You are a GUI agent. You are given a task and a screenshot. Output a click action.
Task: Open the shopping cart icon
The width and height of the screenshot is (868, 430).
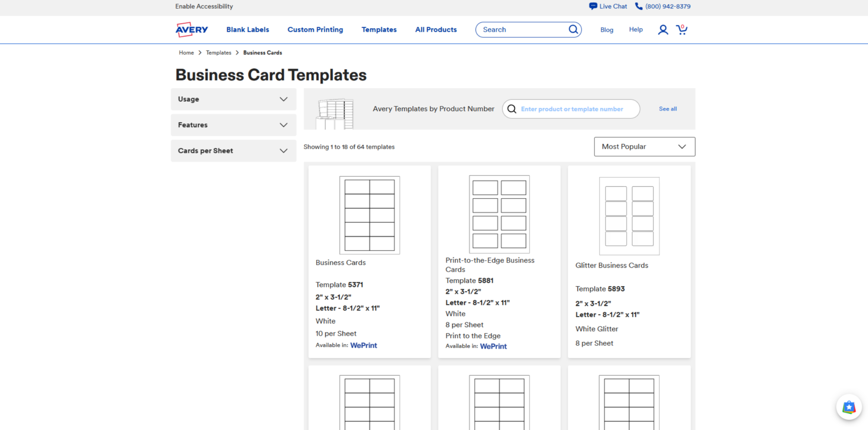(x=682, y=29)
